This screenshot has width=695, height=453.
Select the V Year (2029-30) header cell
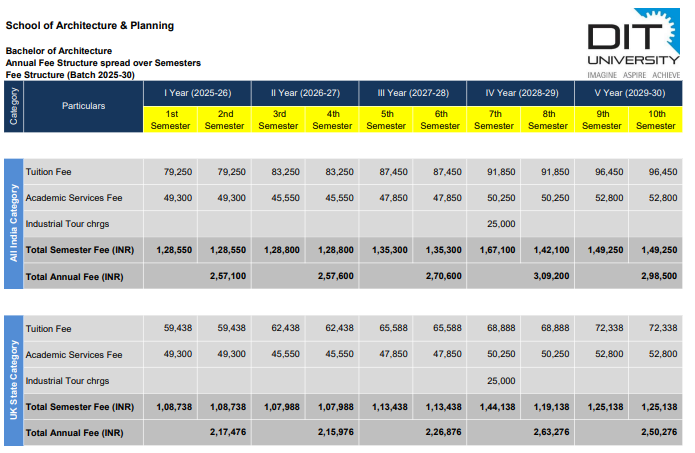pos(629,93)
